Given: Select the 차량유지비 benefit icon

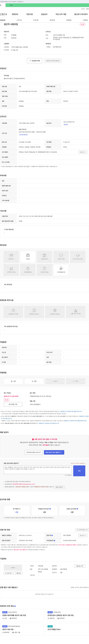Looking at the screenshot, I should pos(44,257).
